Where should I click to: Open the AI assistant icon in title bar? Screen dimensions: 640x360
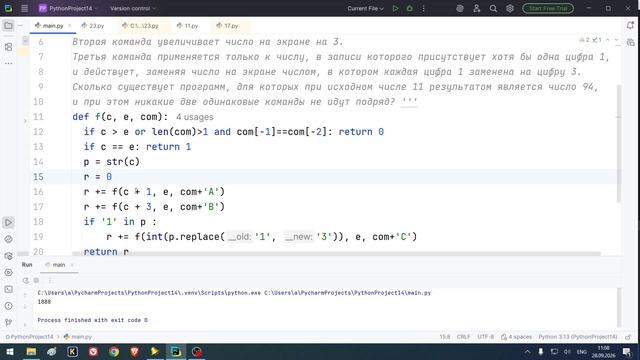pyautogui.click(x=460, y=8)
